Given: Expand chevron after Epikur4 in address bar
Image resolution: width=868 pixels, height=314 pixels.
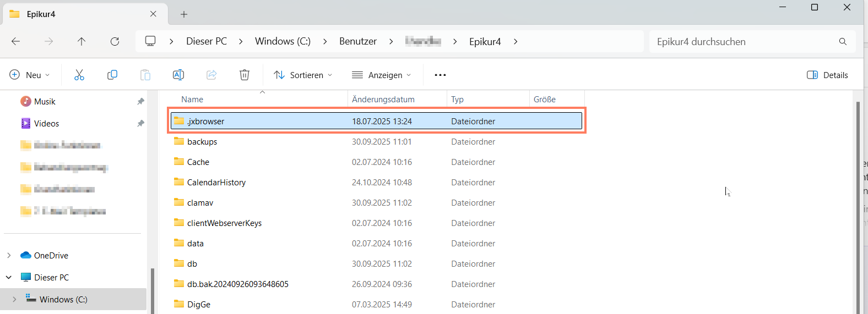Looking at the screenshot, I should tap(516, 41).
